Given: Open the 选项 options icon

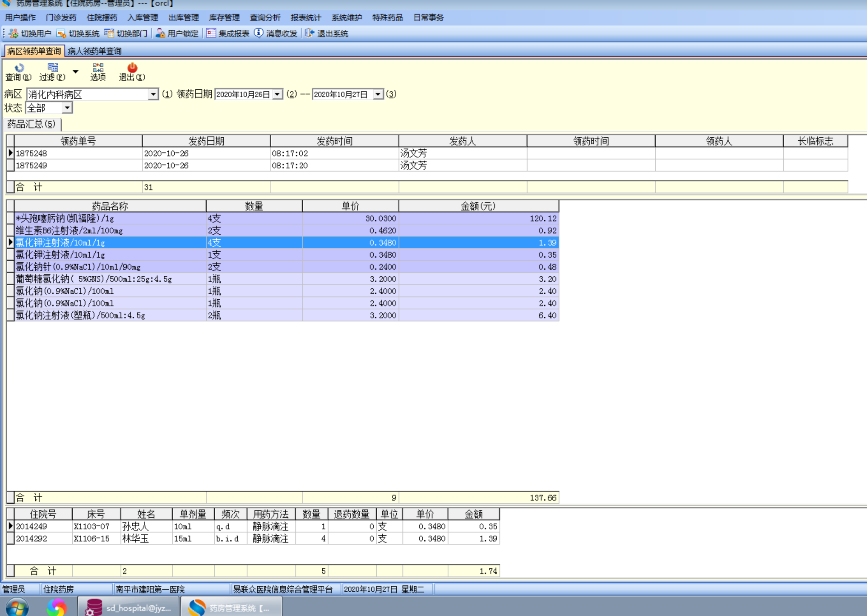Looking at the screenshot, I should coord(98,68).
